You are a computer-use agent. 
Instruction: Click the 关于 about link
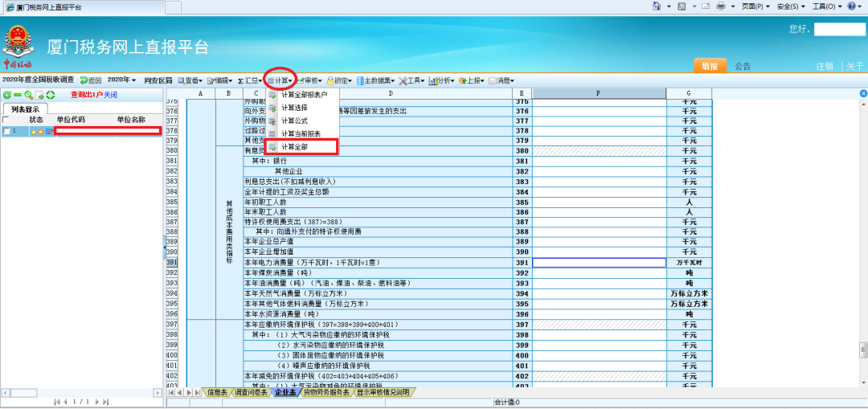pos(855,67)
